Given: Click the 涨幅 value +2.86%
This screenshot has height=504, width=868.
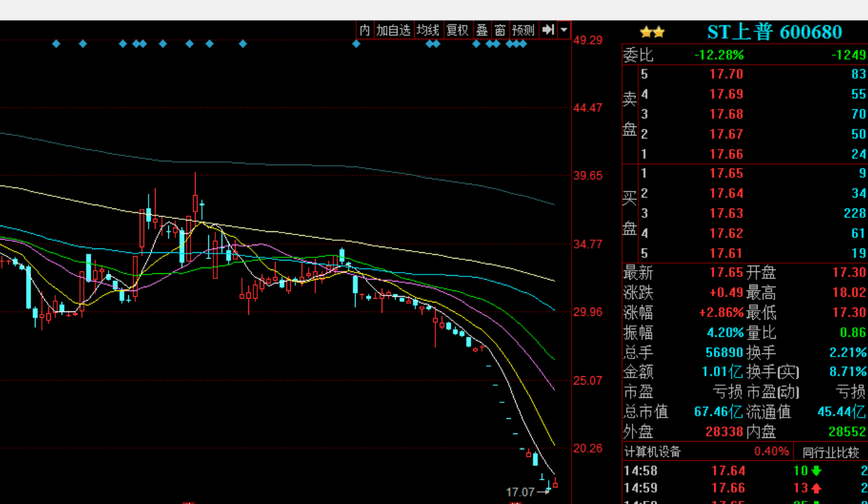Looking at the screenshot, I should point(721,313).
